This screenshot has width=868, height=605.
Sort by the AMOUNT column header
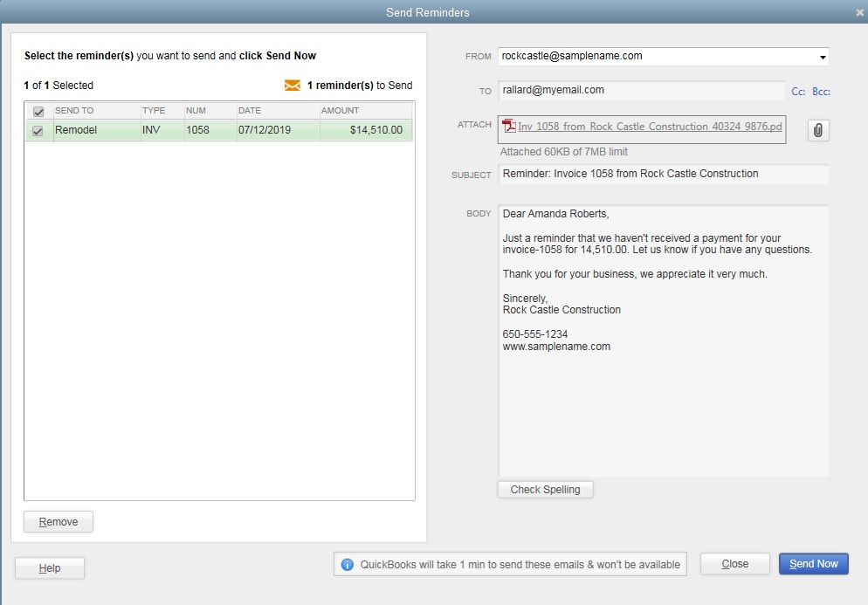point(365,111)
